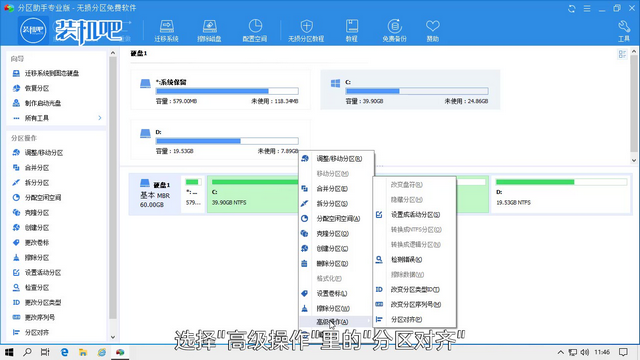Select 分区对齐 in the submenu
640x360 pixels.
click(415, 319)
